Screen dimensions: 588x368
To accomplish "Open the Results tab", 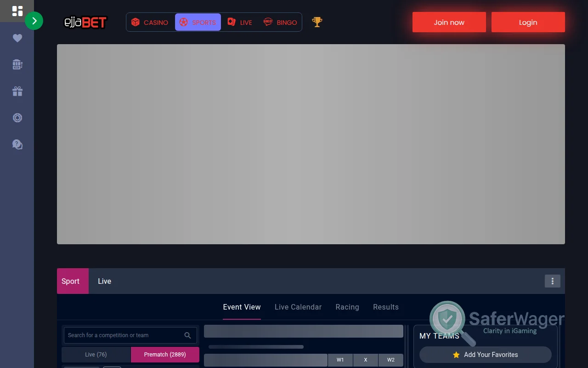I will pyautogui.click(x=385, y=307).
